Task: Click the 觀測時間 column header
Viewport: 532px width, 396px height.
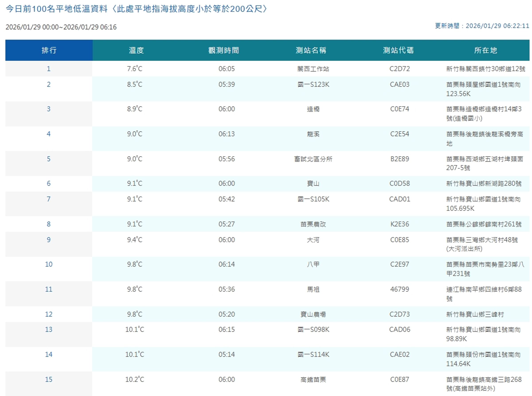Action: 223,50
